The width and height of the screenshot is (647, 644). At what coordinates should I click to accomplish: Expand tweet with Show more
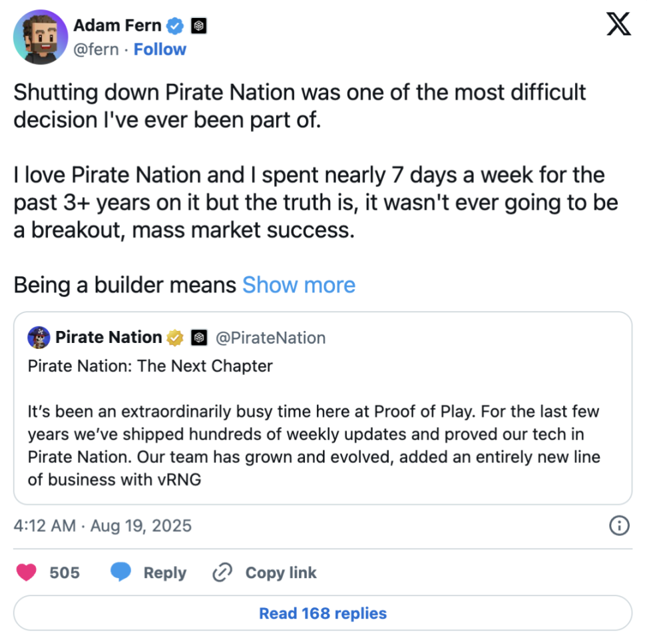[298, 285]
